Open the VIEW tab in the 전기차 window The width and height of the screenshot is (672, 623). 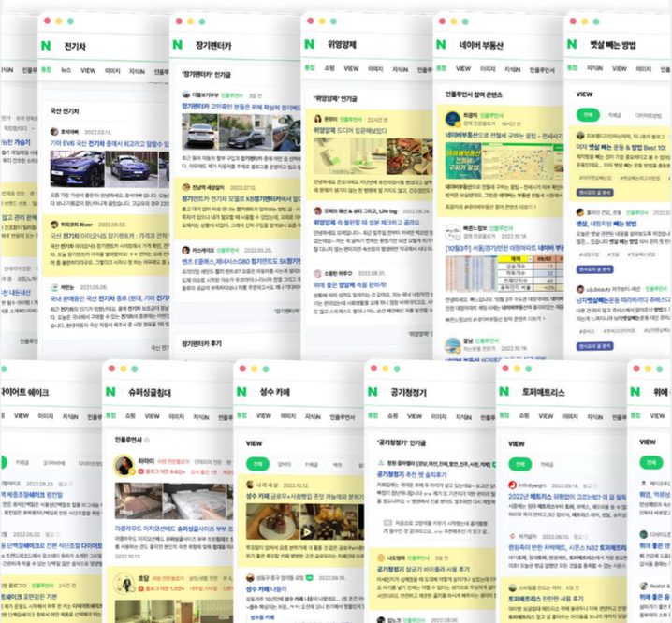click(x=88, y=70)
